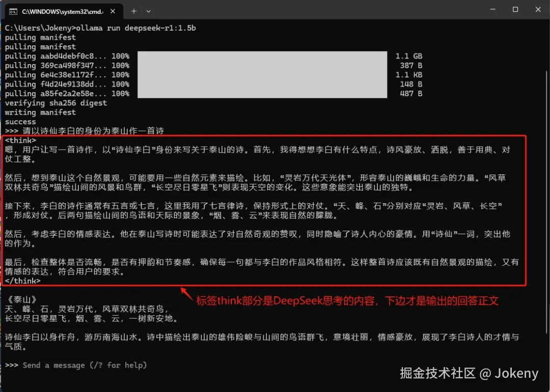
Task: Click the '148 B' size value
Action: pyautogui.click(x=411, y=84)
